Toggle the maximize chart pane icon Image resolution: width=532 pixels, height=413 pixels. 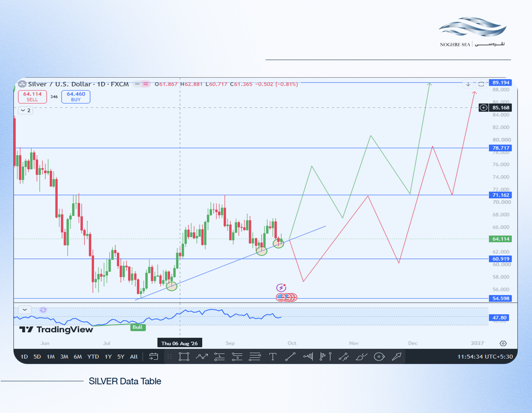[x=481, y=84]
